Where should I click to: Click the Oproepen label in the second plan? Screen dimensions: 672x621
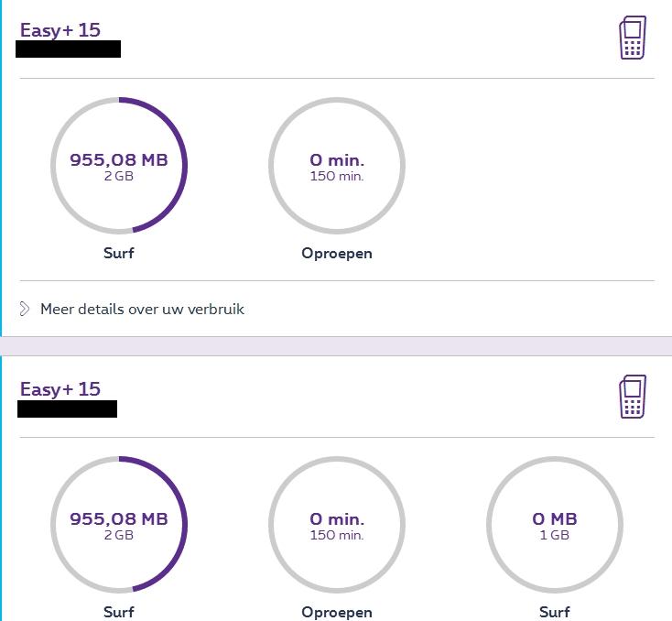pos(337,612)
